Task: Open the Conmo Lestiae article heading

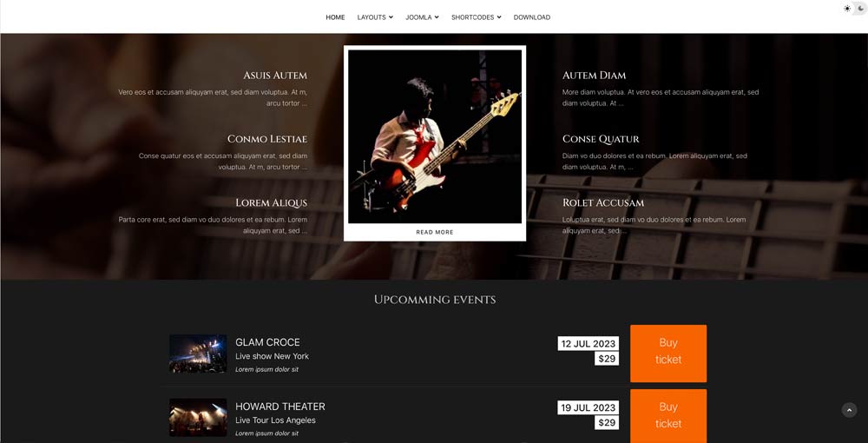Action: (x=267, y=139)
